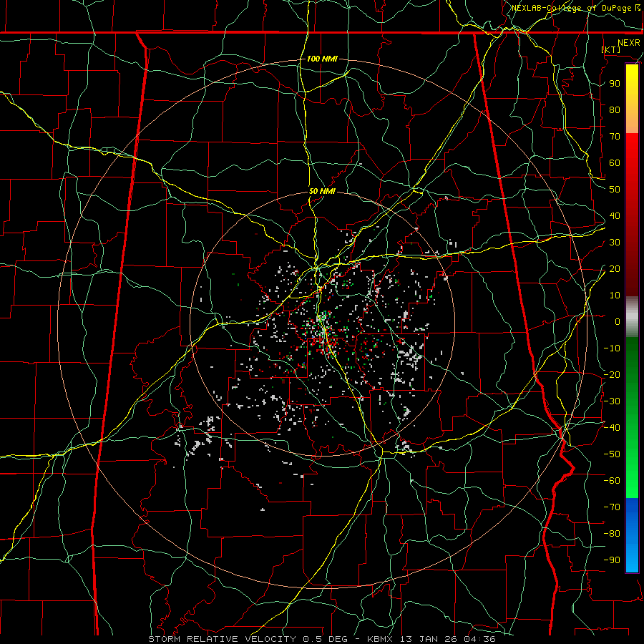Click the 100 NMI range ring label
The width and height of the screenshot is (644, 644).
point(322,59)
